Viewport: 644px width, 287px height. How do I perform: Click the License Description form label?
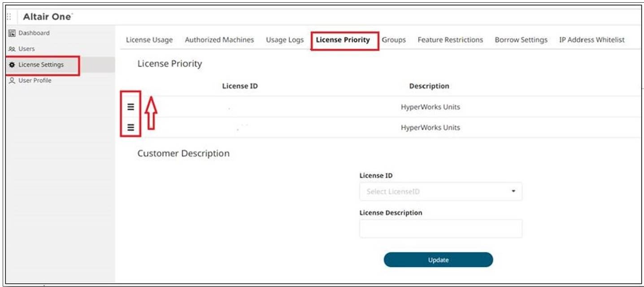pos(391,213)
